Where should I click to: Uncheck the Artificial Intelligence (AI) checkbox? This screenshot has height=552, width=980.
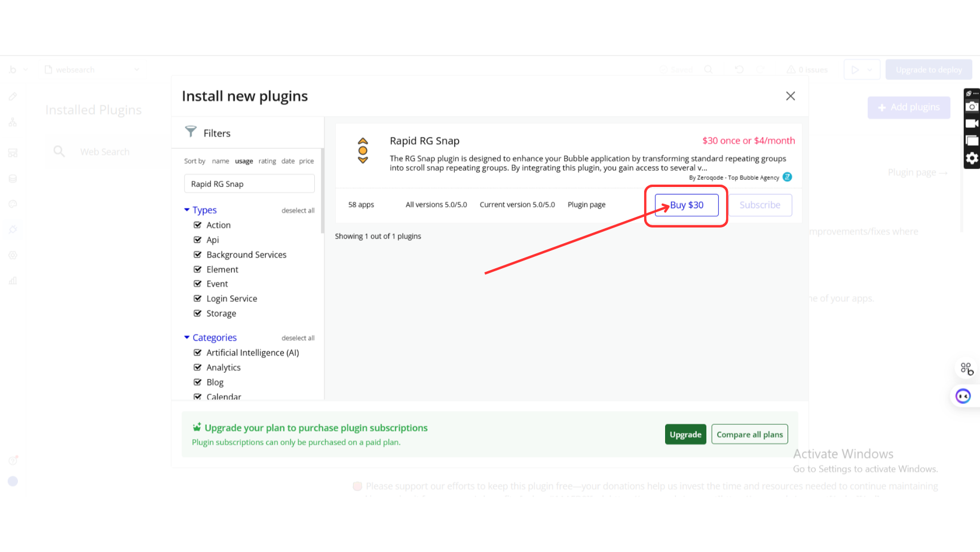click(x=197, y=352)
